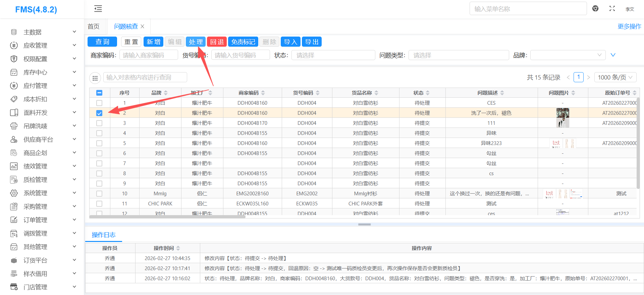
Task: Toggle the select-all checkbox in the table header
Action: pos(99,93)
